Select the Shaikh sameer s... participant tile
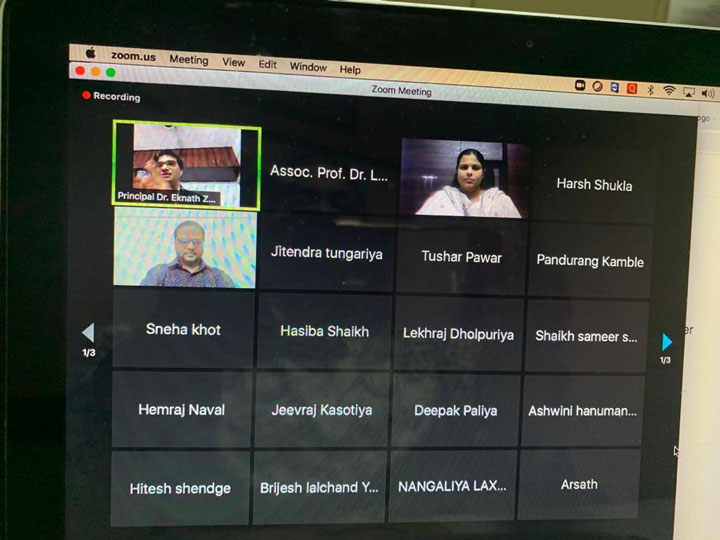Viewport: 720px width, 540px height. click(586, 337)
